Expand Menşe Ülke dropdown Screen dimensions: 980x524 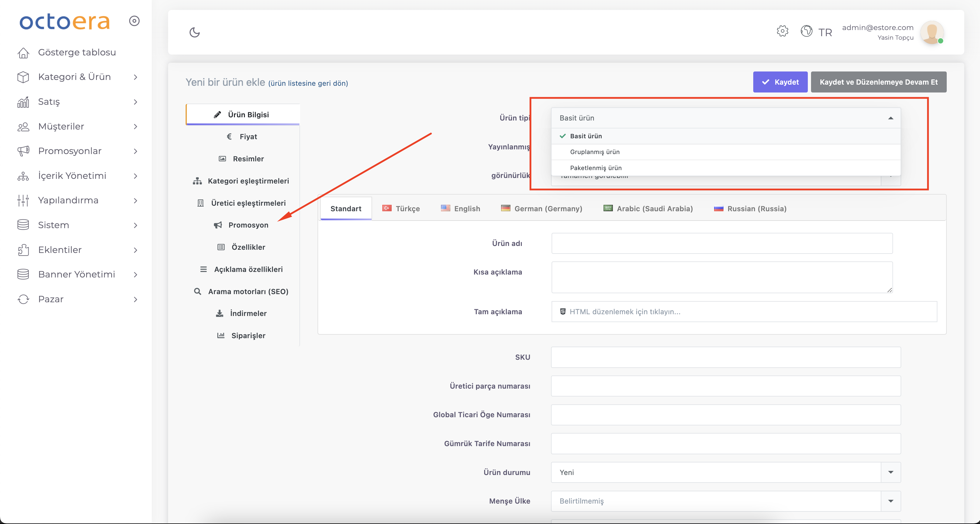click(x=890, y=501)
